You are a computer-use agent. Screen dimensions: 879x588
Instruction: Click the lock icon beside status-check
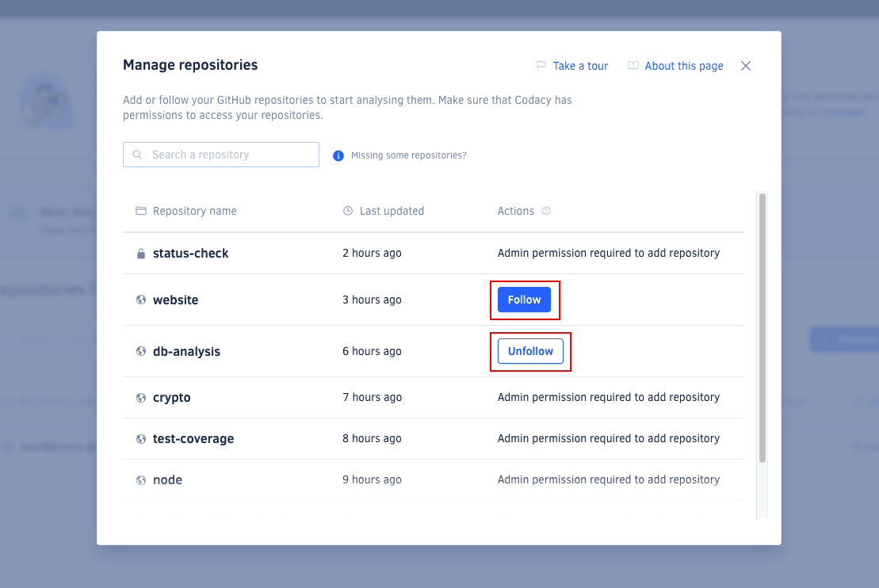140,253
